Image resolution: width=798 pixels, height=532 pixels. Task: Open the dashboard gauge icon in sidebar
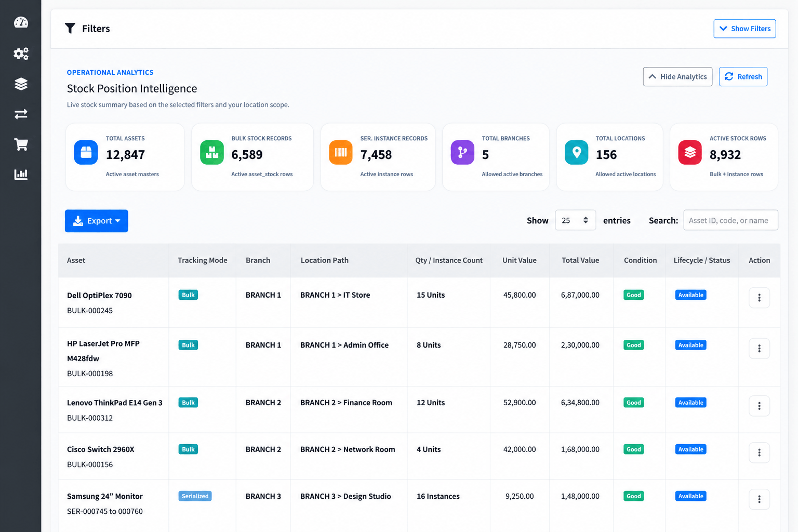click(x=21, y=22)
